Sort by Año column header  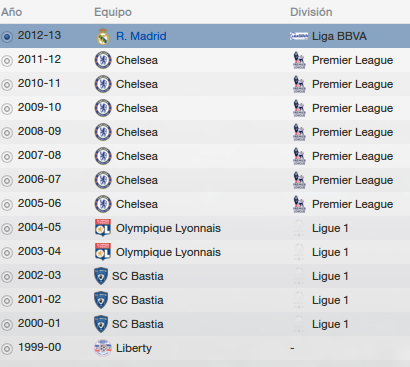coord(12,12)
